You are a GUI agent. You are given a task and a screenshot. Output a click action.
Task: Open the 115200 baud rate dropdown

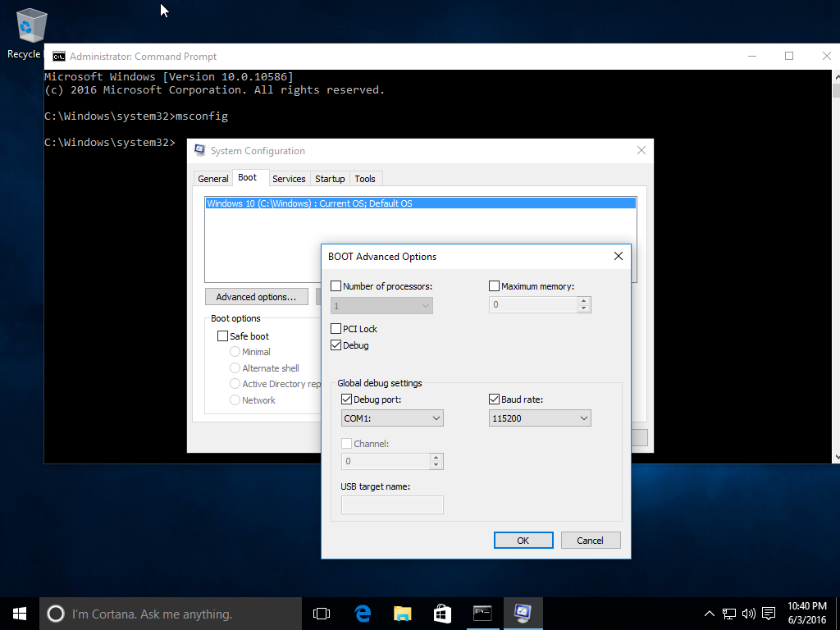540,418
